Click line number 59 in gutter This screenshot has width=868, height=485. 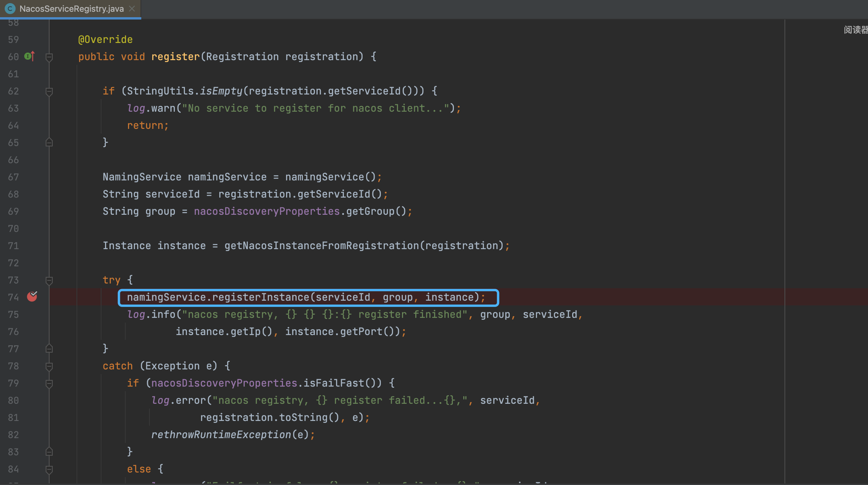(x=13, y=39)
